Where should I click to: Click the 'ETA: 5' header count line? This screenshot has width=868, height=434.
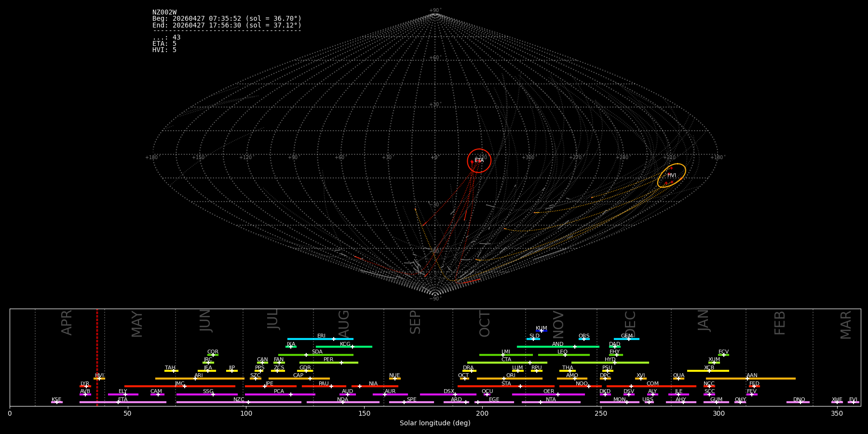[164, 44]
